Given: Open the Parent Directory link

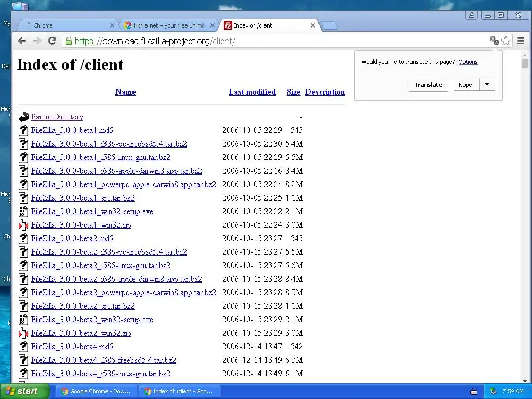Looking at the screenshot, I should (57, 117).
